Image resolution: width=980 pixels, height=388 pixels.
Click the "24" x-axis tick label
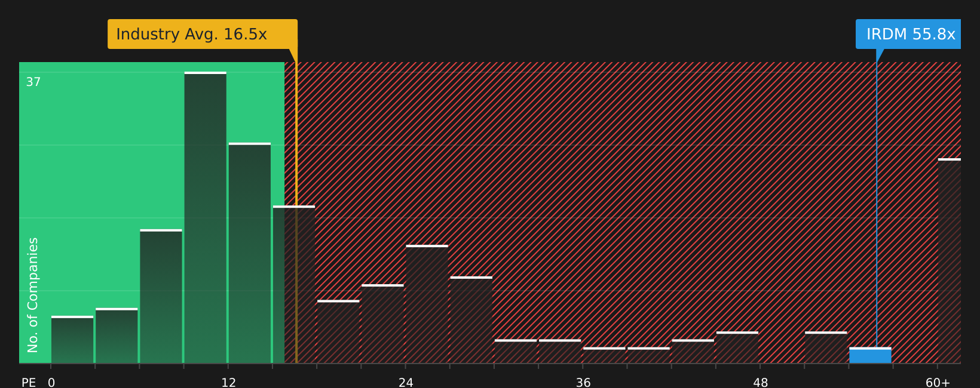(406, 383)
